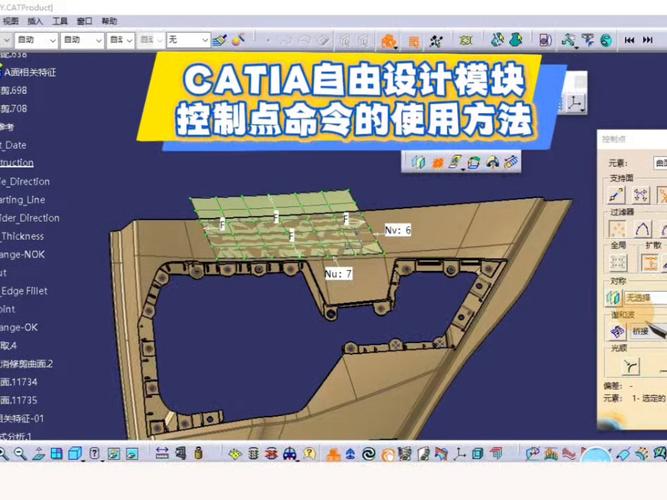Screen dimensions: 667x500
Task: Click the Nv: 6 order label
Action: pyautogui.click(x=398, y=230)
